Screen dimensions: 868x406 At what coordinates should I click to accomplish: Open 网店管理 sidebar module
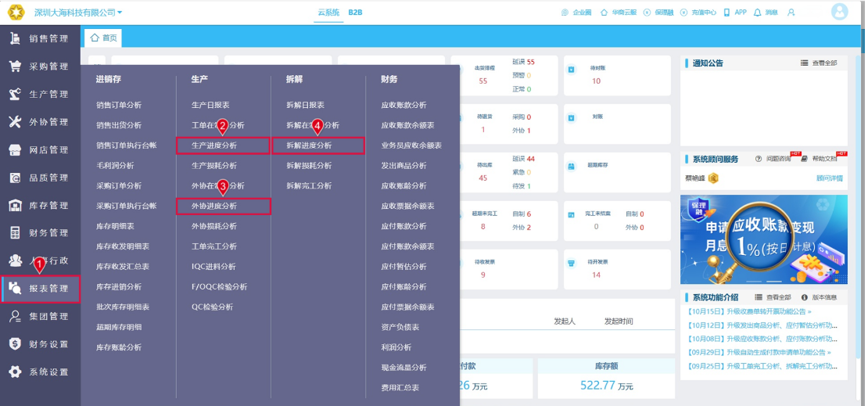(40, 149)
